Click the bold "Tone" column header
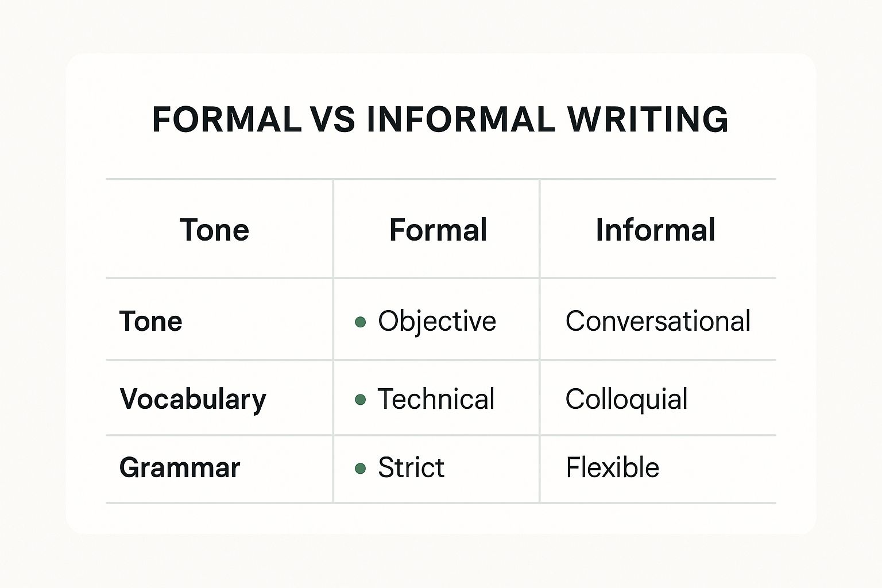882x588 pixels. [214, 230]
